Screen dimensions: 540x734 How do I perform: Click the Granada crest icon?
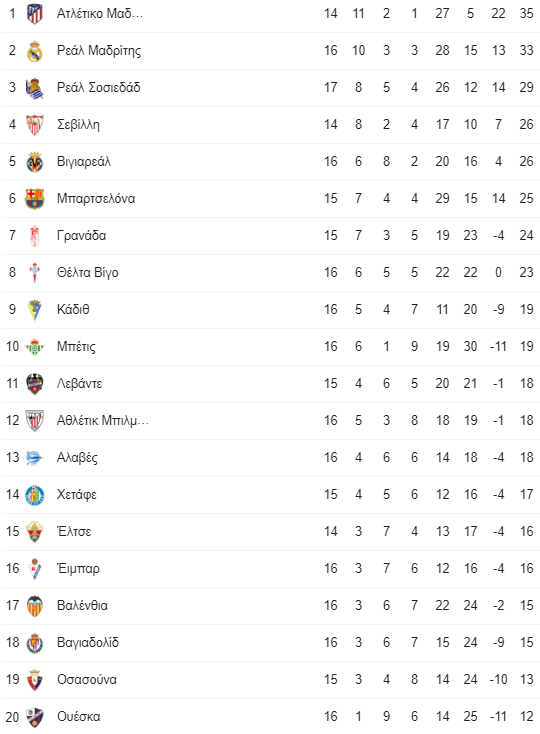point(35,235)
